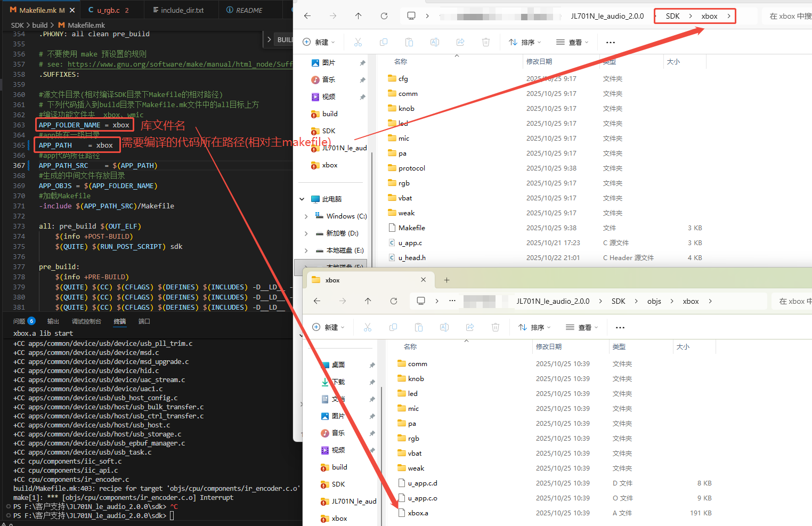
Task: Switch to the 问题 problems panel tab
Action: click(24, 321)
